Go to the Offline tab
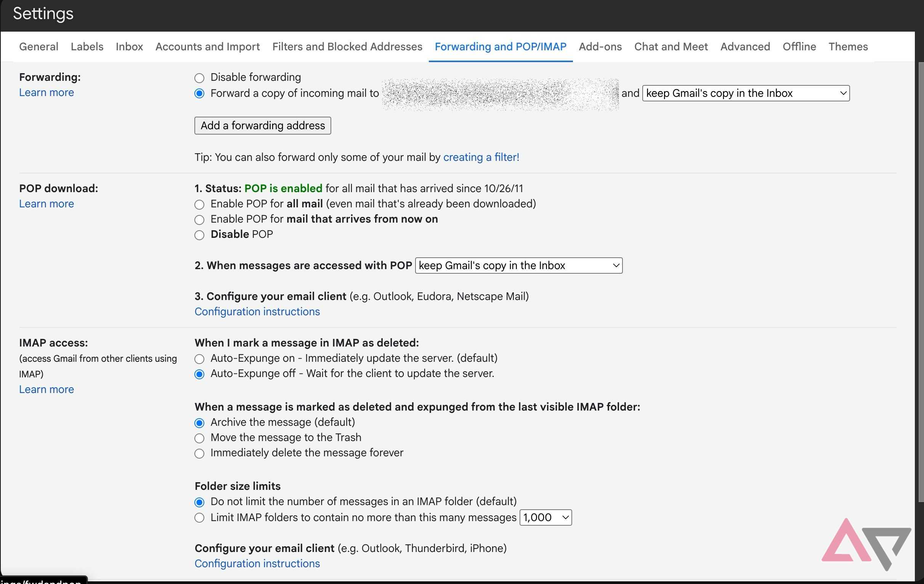Viewport: 924px width, 584px height. pyautogui.click(x=799, y=47)
